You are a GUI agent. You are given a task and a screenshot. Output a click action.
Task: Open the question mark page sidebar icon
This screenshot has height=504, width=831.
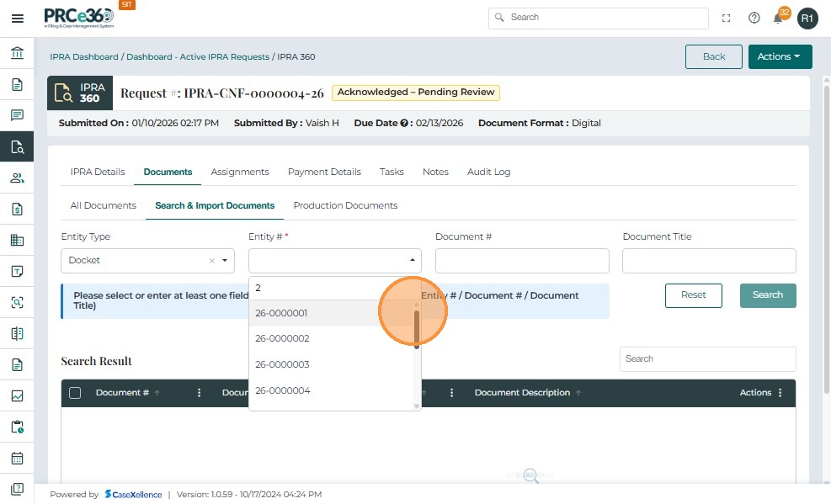[x=17, y=489]
